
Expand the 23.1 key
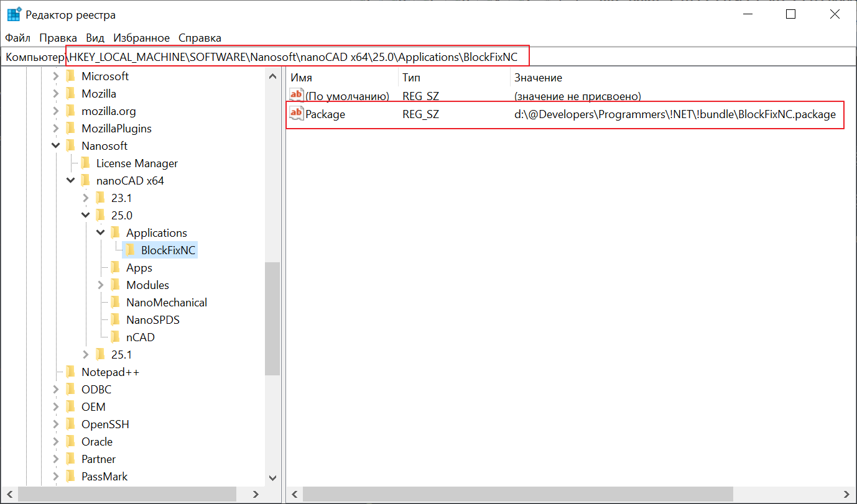tap(85, 198)
